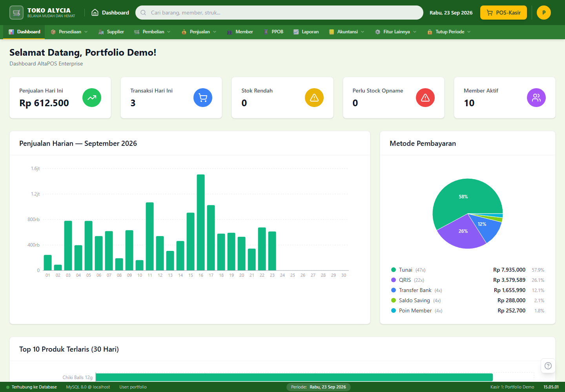This screenshot has height=392, width=565.
Task: Click the green database connection status dot
Action: (x=8, y=387)
